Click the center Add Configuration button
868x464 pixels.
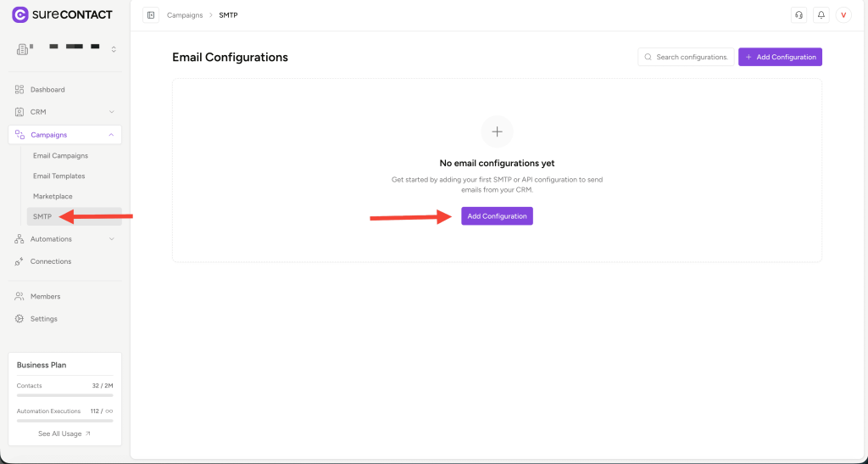coord(497,216)
